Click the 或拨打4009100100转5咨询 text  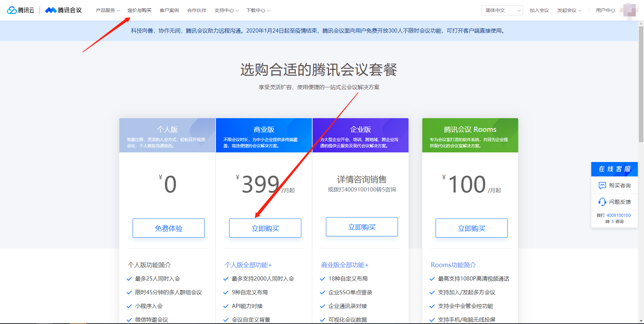click(x=362, y=189)
